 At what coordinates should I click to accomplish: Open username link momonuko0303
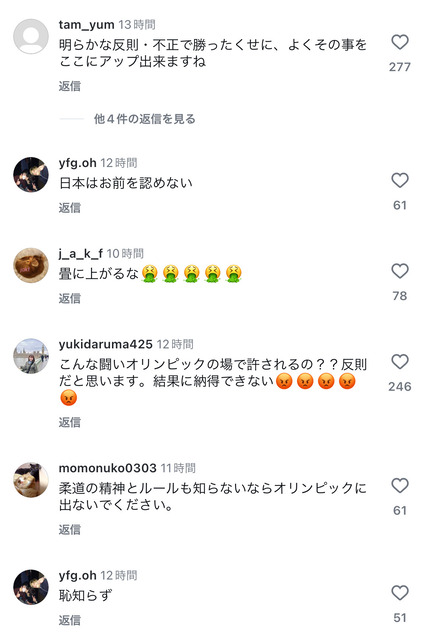108,468
